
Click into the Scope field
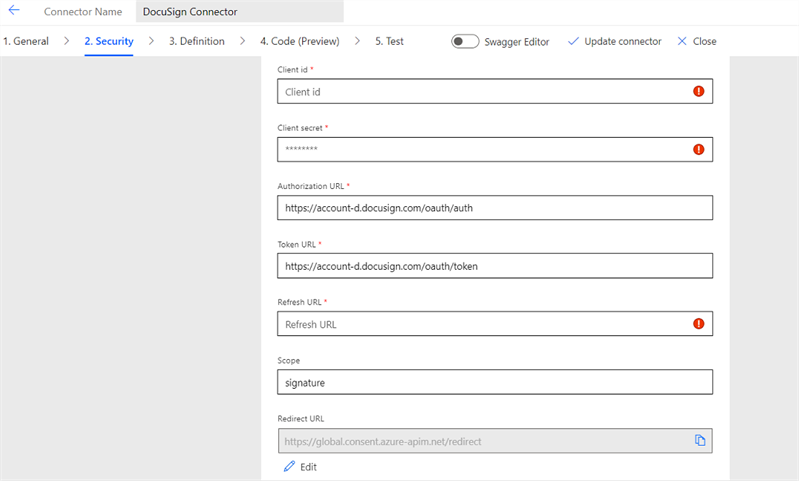coord(494,382)
